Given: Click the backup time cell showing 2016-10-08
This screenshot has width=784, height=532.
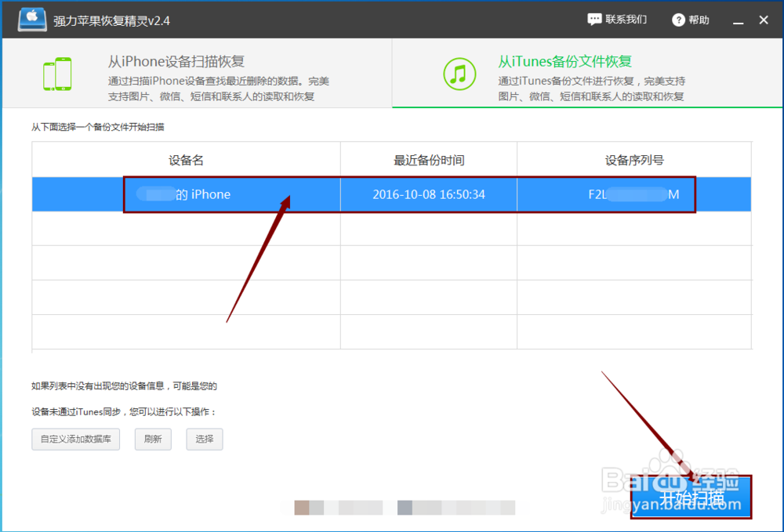Looking at the screenshot, I should pos(428,194).
